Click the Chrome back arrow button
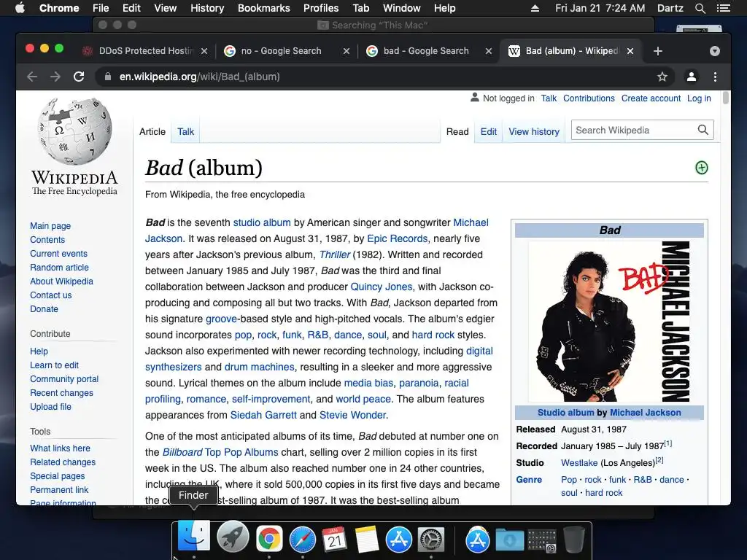 [32, 77]
